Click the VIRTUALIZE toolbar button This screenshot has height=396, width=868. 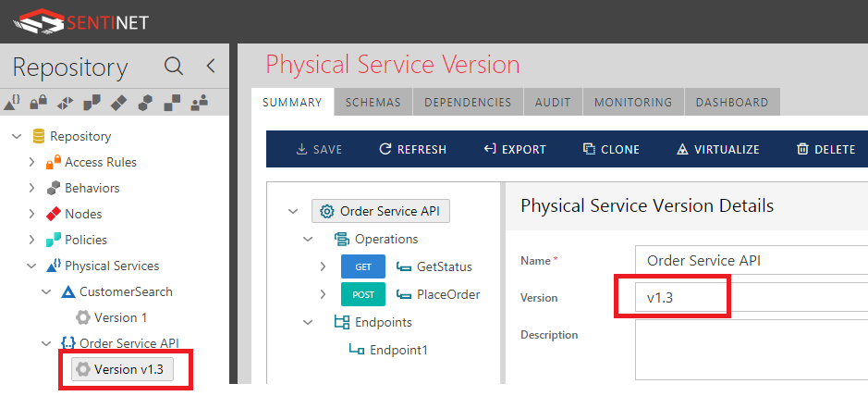point(718,150)
